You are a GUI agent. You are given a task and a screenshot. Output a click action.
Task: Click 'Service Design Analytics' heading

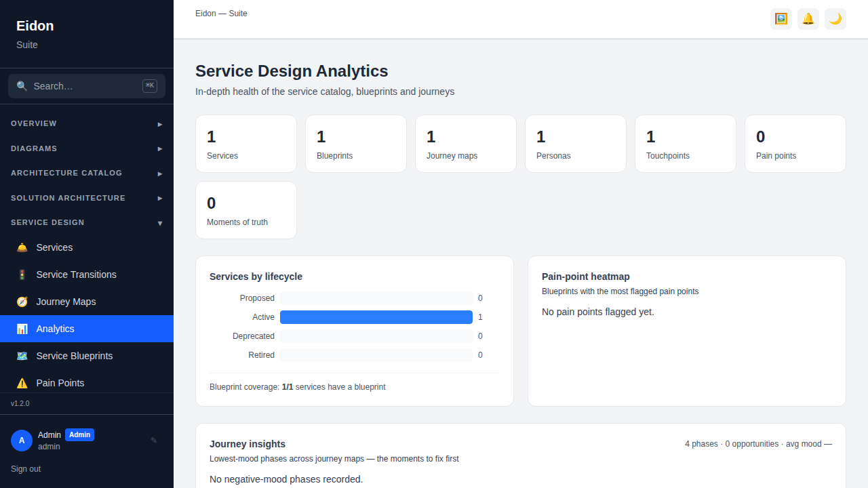pyautogui.click(x=292, y=71)
